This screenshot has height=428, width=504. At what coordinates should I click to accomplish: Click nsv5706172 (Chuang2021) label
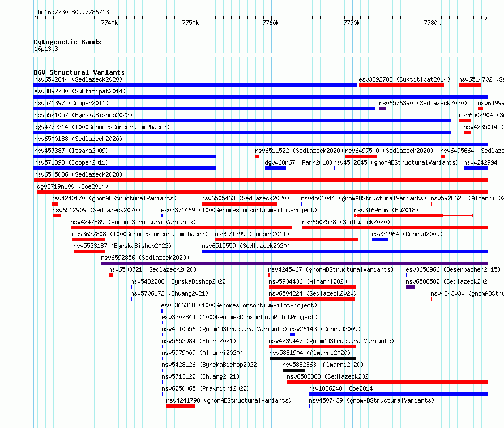pos(169,293)
